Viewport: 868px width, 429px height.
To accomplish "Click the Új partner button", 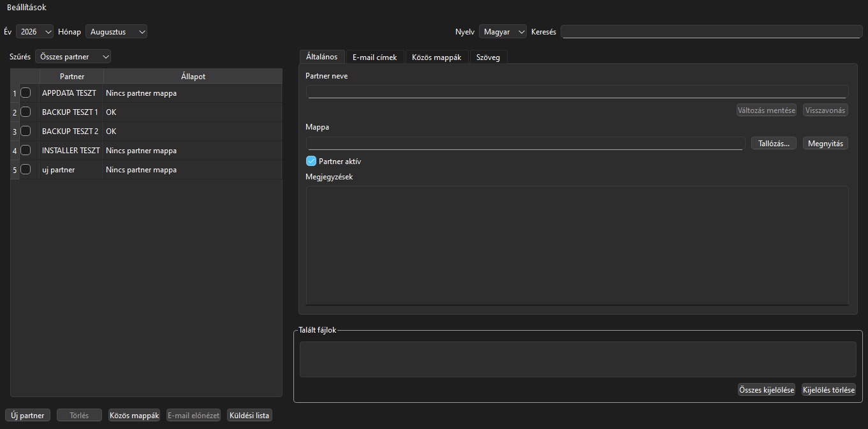I will coord(28,415).
